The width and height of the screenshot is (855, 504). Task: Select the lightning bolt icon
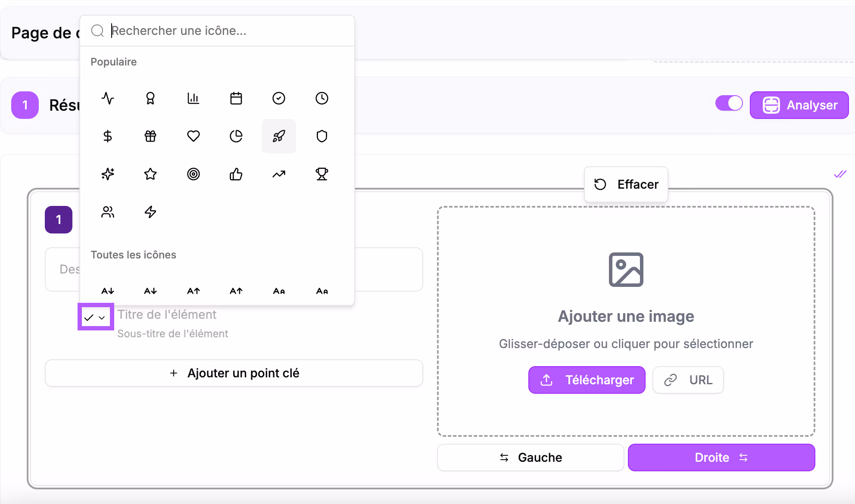click(150, 212)
